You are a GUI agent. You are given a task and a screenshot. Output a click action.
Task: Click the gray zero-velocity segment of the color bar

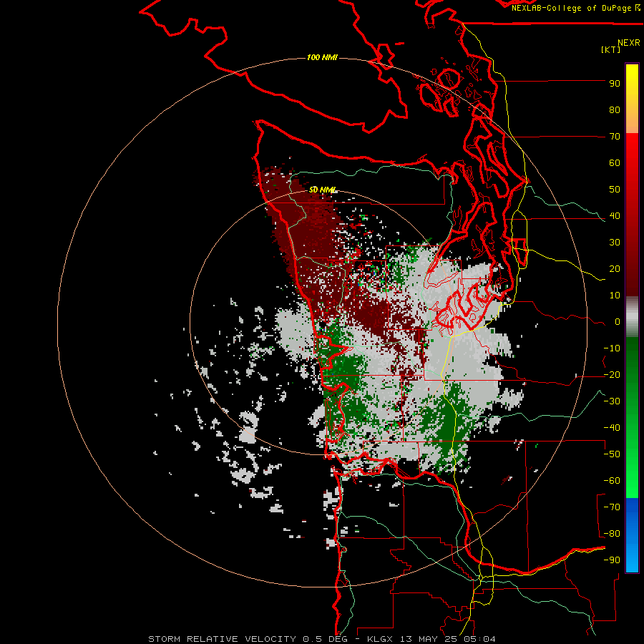tap(632, 317)
